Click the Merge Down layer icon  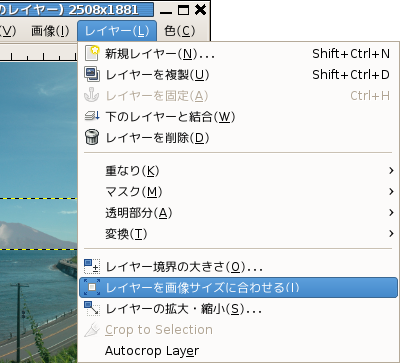[x=92, y=116]
